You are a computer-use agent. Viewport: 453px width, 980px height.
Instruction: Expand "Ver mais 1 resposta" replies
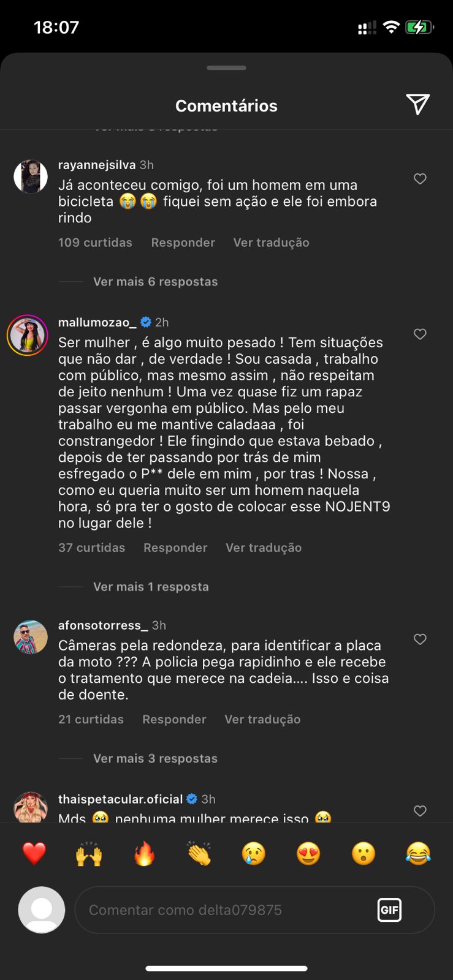[x=151, y=587]
